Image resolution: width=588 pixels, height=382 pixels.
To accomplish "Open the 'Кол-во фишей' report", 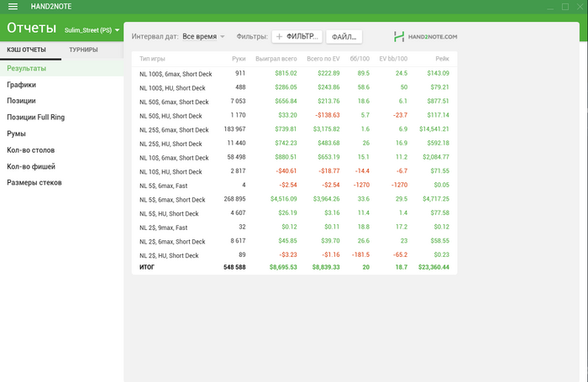I will click(x=62, y=166).
